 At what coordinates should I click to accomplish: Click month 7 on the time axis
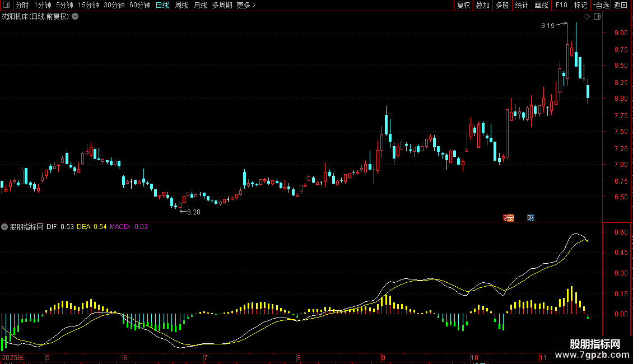[206, 357]
